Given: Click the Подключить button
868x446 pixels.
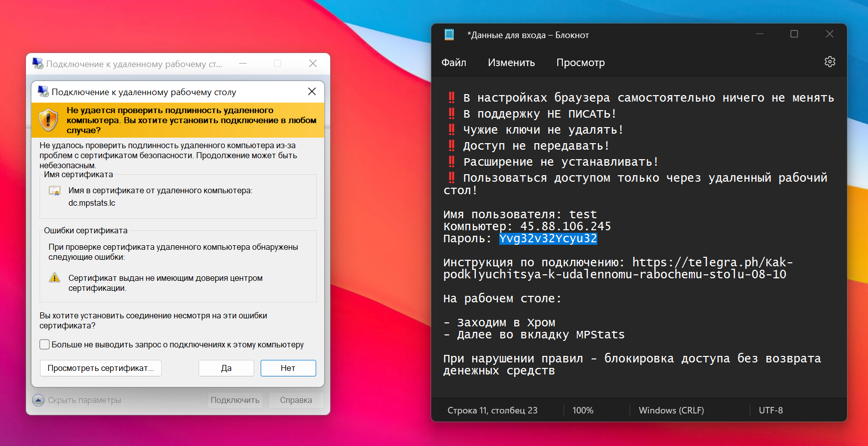Looking at the screenshot, I should (x=235, y=400).
